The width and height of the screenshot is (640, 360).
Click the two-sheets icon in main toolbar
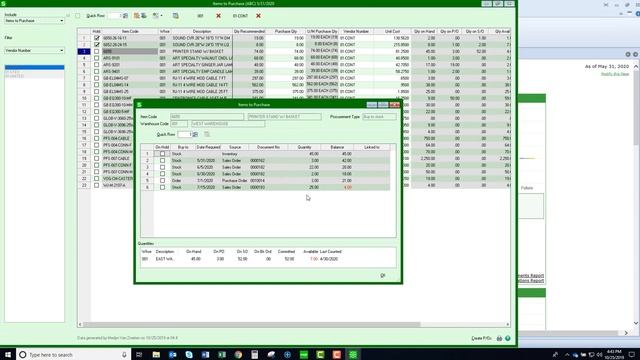(x=136, y=16)
